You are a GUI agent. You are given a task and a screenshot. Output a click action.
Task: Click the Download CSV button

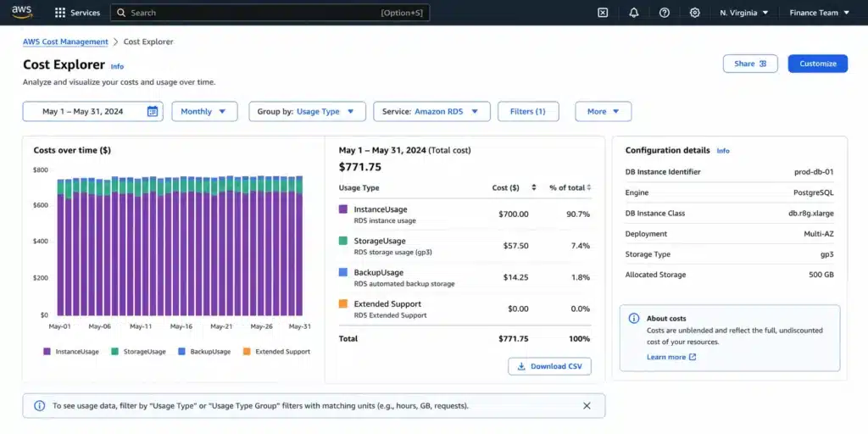(549, 366)
